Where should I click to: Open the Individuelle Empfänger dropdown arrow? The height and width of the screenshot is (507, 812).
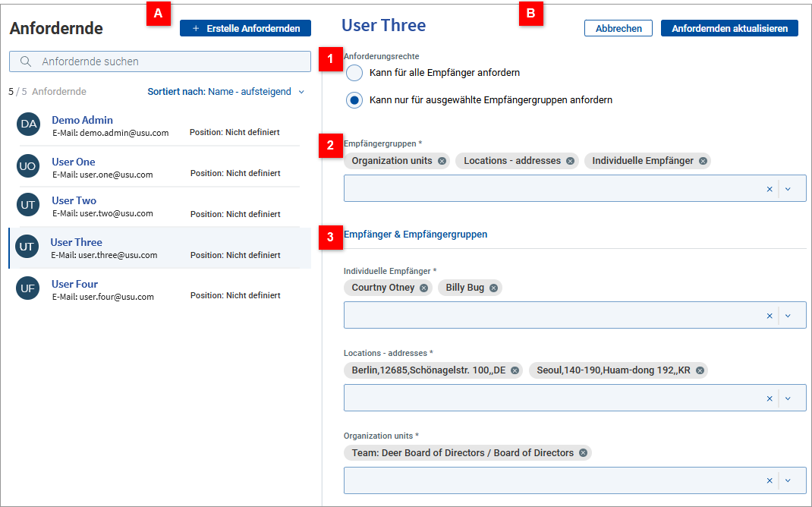[788, 316]
